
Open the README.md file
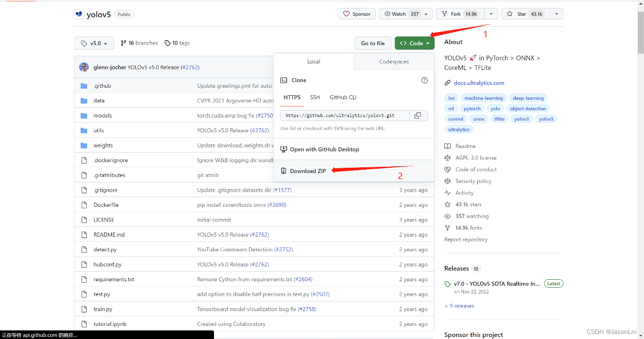coord(109,235)
